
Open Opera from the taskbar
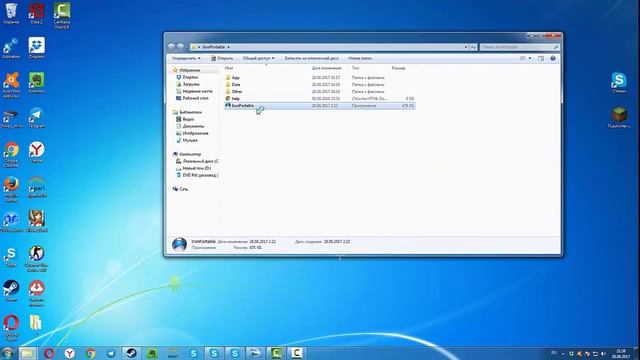49,353
